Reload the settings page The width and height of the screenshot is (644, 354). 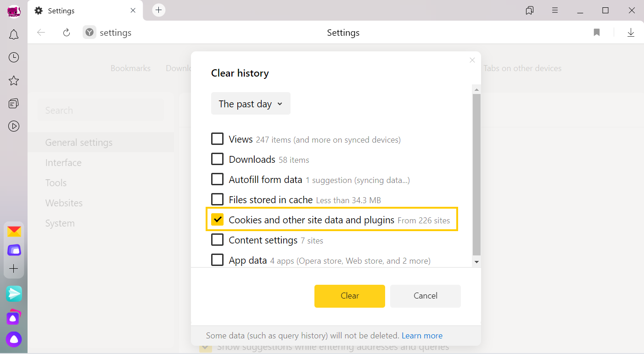67,33
